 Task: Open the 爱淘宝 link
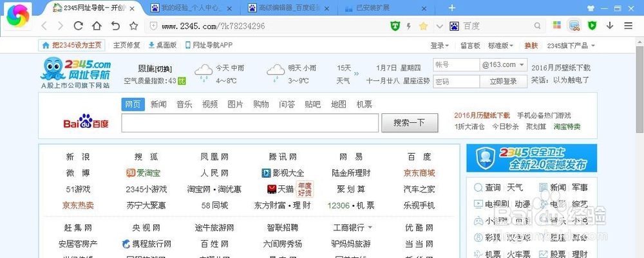[x=144, y=173]
